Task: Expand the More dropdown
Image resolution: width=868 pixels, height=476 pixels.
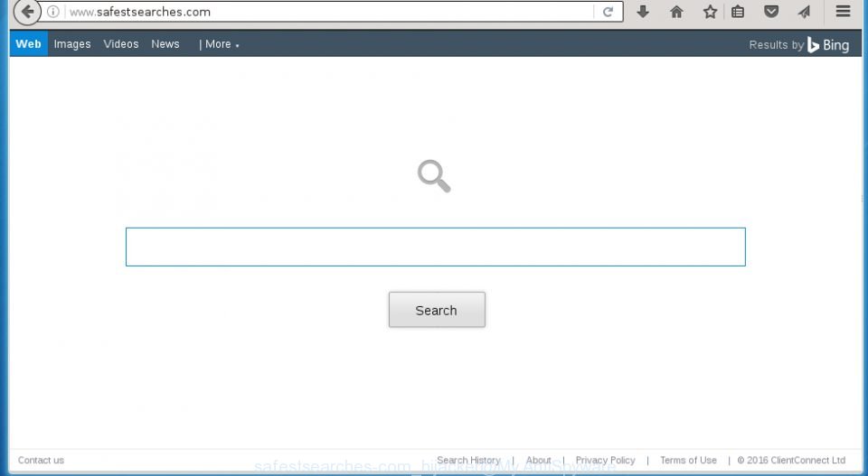Action: [x=219, y=44]
